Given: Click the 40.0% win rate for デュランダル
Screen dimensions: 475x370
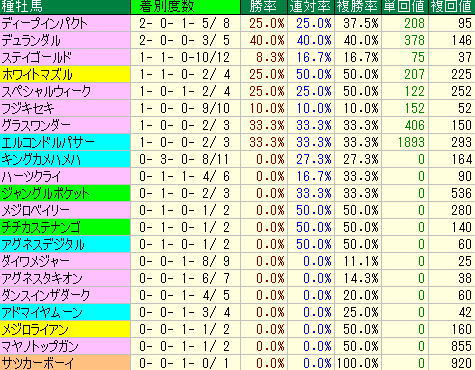Looking at the screenshot, I should (x=267, y=40).
